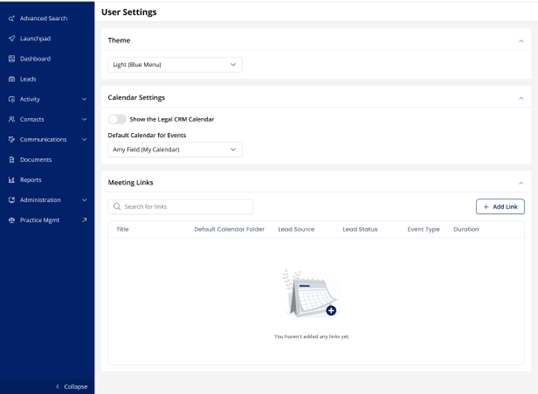
Task: Collapse the sidebar with Collapse button
Action: tap(72, 387)
